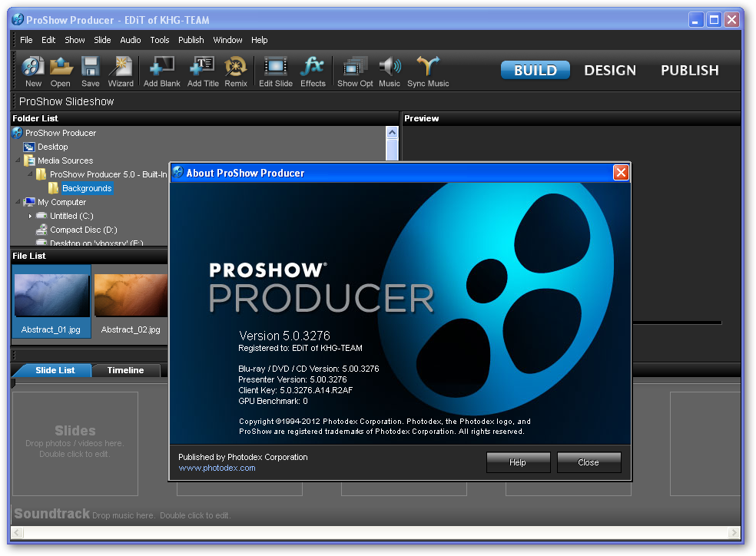The width and height of the screenshot is (756, 556).
Task: Click the ProShow Producer root tree icon
Action: click(x=18, y=133)
